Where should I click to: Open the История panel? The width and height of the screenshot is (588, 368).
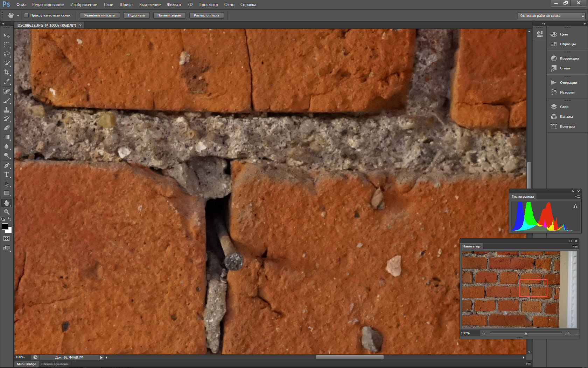567,93
